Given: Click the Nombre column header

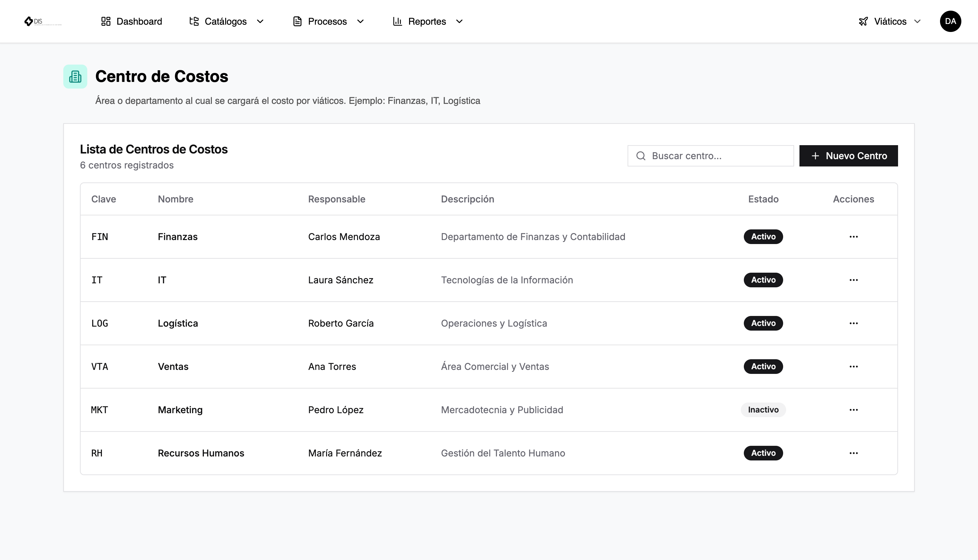Looking at the screenshot, I should tap(176, 199).
